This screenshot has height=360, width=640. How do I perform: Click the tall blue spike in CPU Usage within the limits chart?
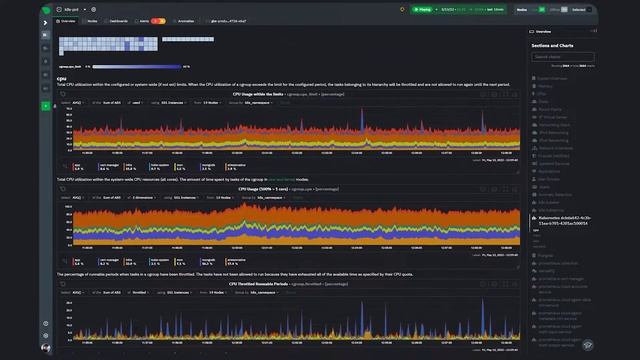point(362,120)
